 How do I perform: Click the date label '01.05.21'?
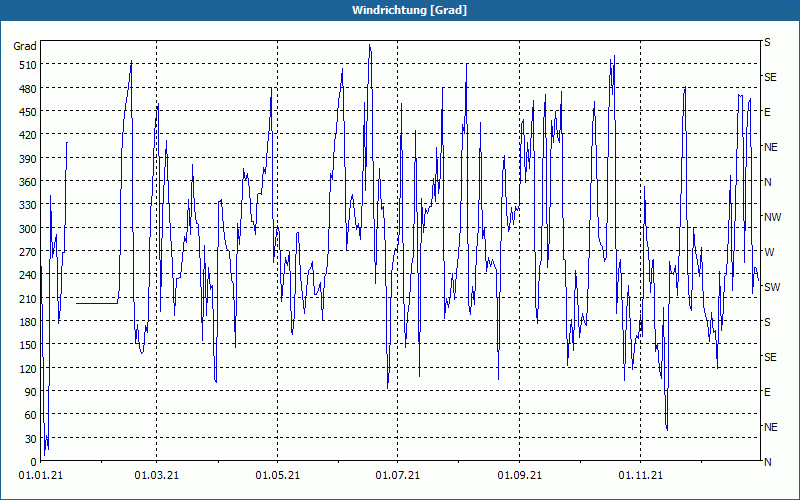[278, 476]
